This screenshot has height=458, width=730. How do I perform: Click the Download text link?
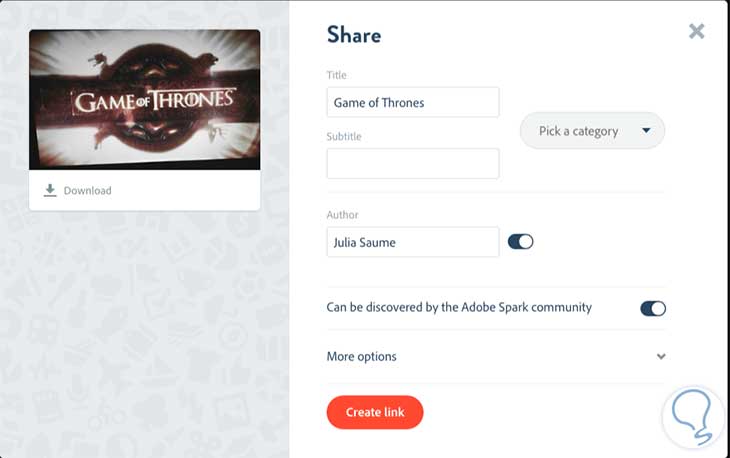point(88,191)
